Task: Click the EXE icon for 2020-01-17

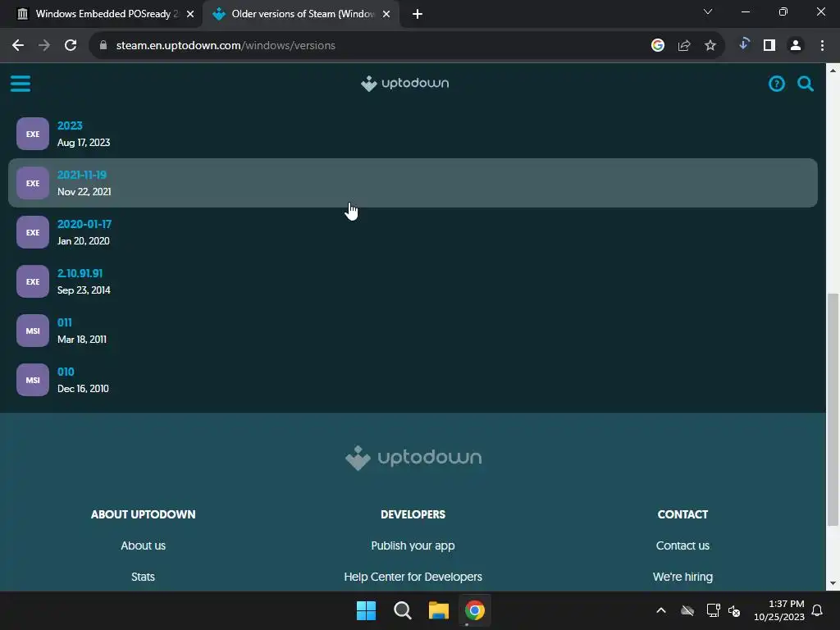Action: pyautogui.click(x=33, y=232)
